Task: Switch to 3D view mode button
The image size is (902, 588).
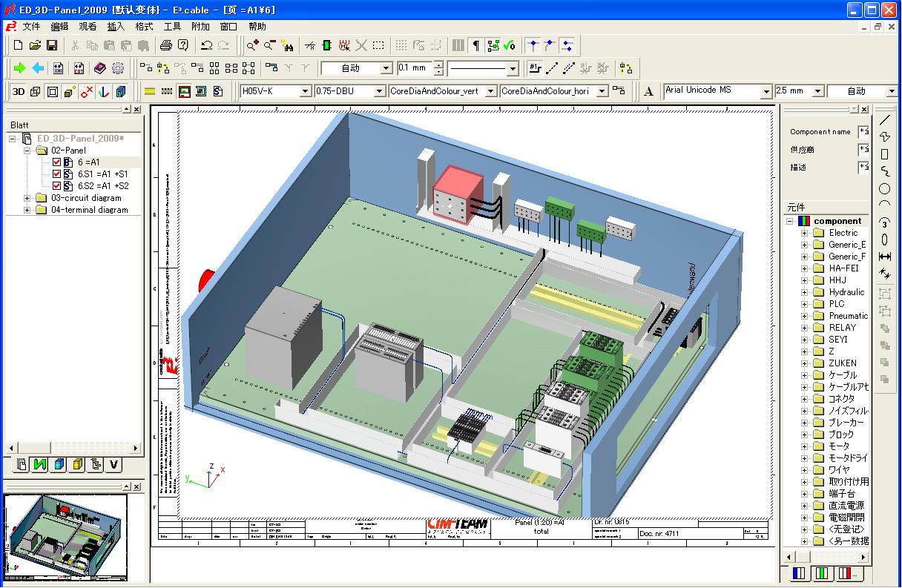Action: coord(18,91)
